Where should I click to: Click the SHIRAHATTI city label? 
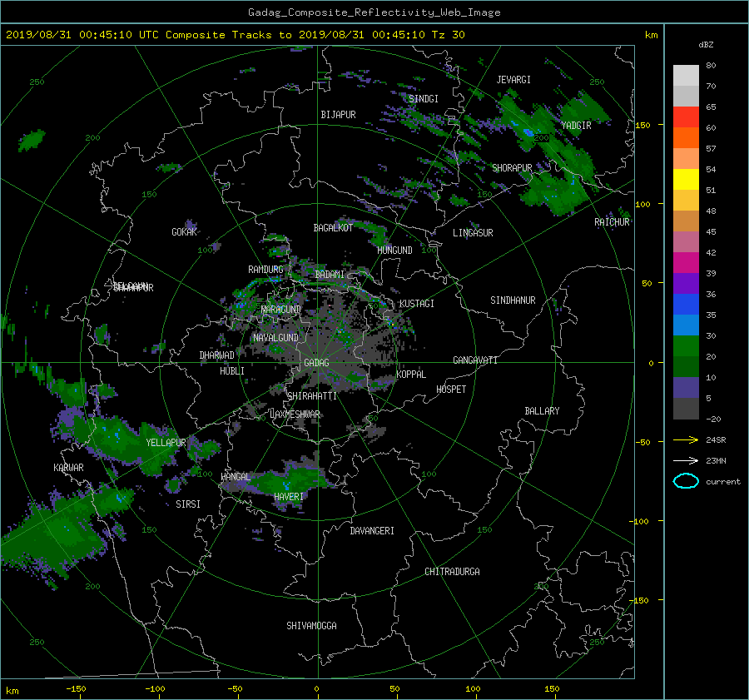pyautogui.click(x=312, y=395)
